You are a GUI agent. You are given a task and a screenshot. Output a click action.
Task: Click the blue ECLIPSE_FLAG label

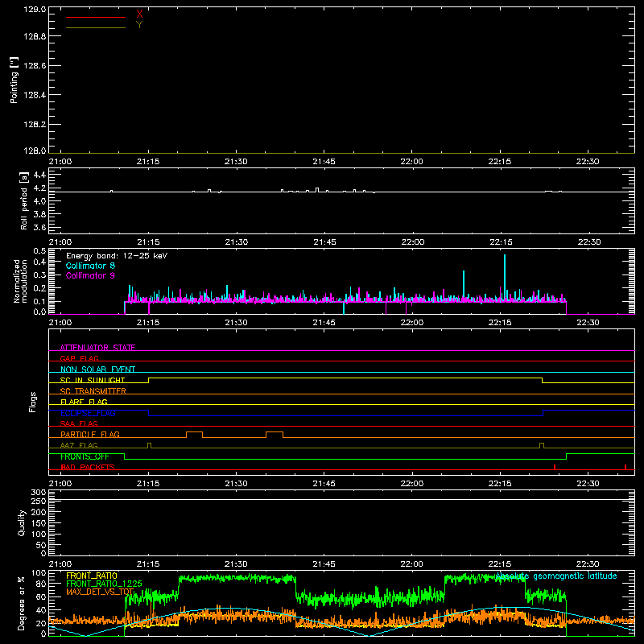coord(88,413)
